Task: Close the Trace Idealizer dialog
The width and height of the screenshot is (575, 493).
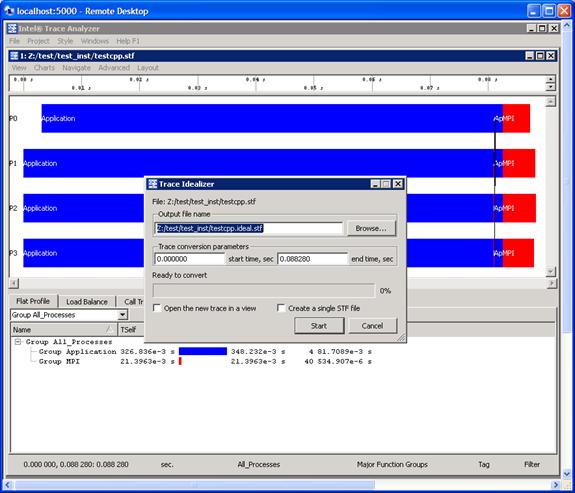Action: (x=398, y=184)
